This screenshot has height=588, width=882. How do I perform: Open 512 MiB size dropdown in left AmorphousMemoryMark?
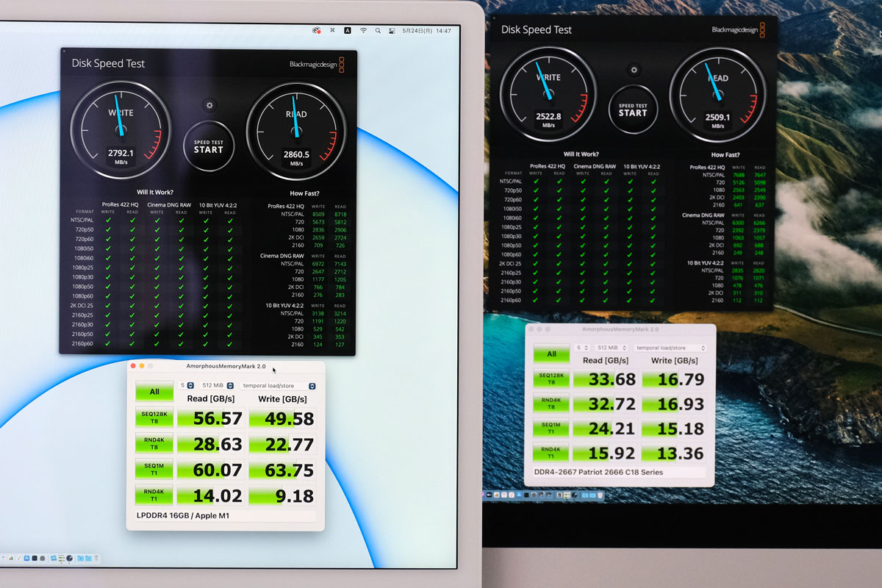[217, 385]
